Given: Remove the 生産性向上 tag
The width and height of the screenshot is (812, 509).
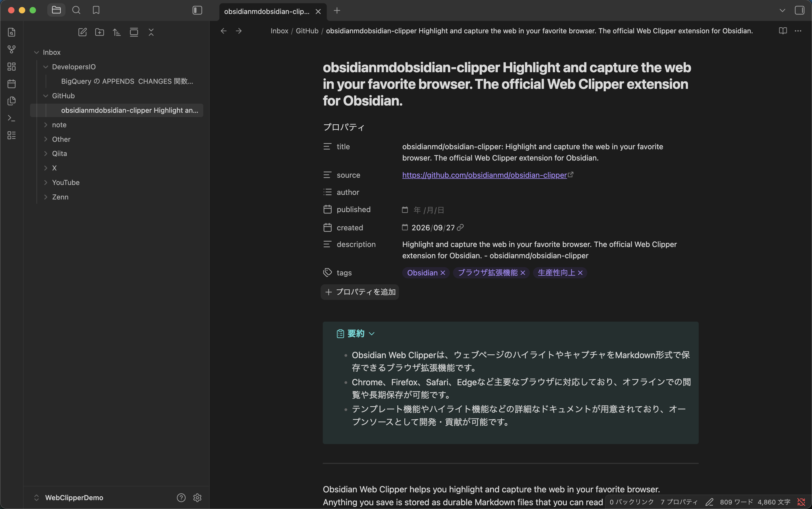Looking at the screenshot, I should pyautogui.click(x=580, y=273).
